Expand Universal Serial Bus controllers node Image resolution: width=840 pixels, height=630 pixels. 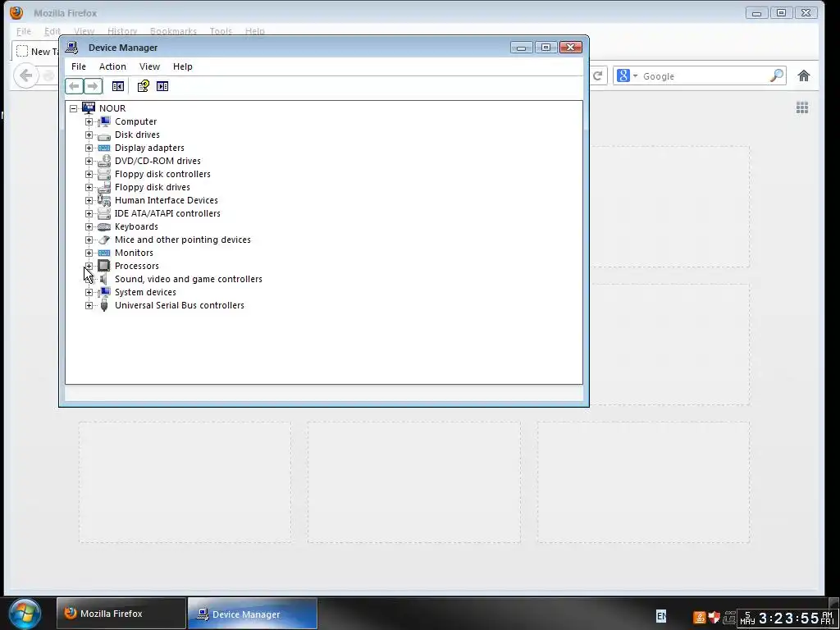[x=89, y=305]
